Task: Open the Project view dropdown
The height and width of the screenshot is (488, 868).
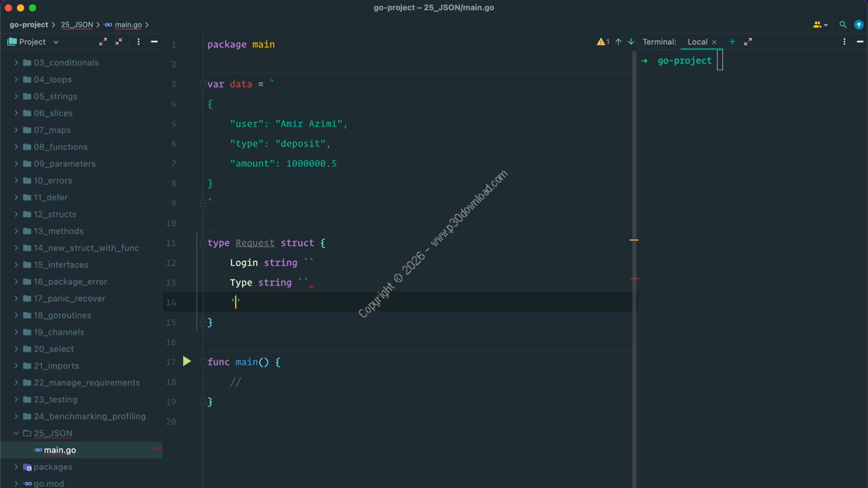Action: (56, 42)
